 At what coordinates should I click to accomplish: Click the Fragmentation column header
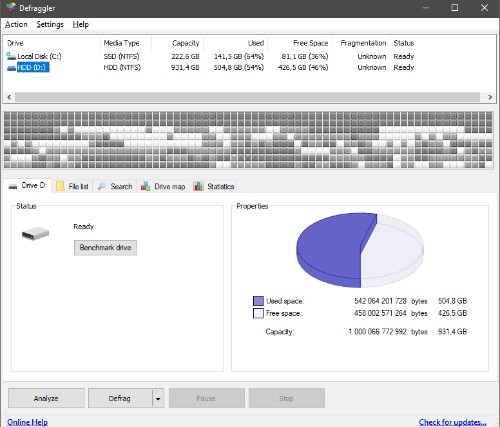click(x=362, y=43)
